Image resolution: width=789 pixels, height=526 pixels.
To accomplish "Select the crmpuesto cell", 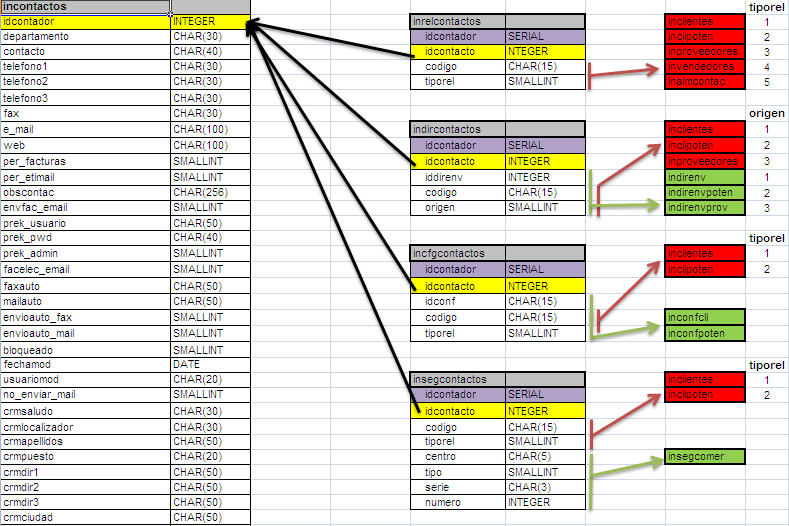I will pyautogui.click(x=85, y=457).
